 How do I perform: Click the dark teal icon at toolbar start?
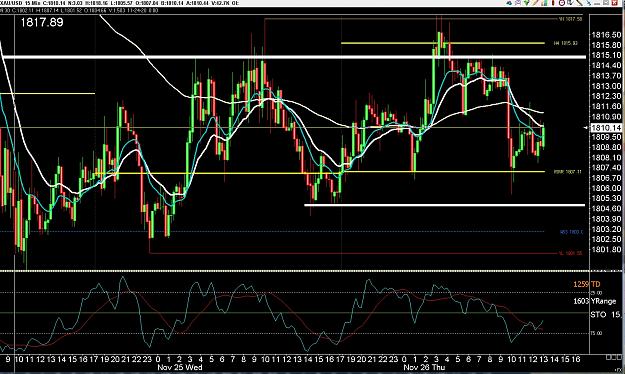click(509, 3)
